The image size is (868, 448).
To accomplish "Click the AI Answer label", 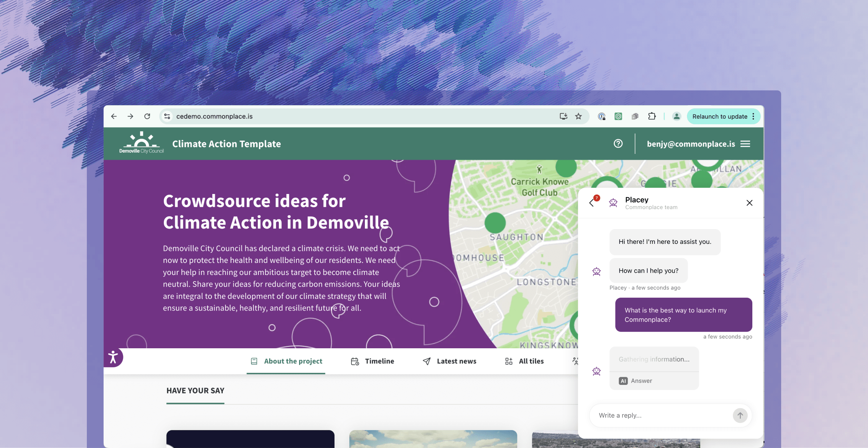I will [x=636, y=381].
